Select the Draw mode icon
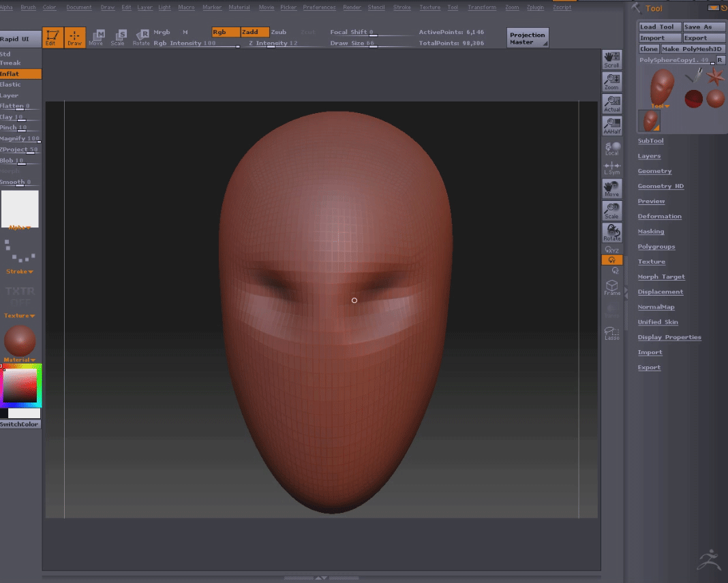The width and height of the screenshot is (728, 583). coord(74,37)
